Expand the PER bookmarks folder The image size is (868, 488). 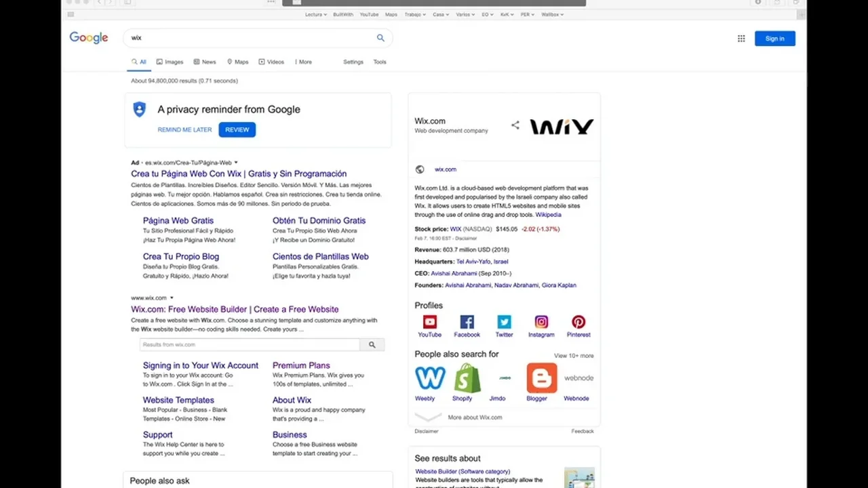[x=528, y=14]
